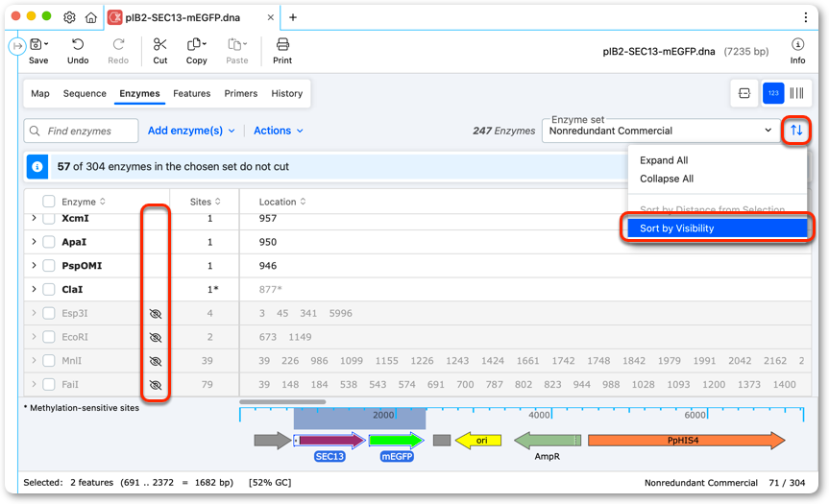
Task: Select the green mEGFP feature arrow
Action: coord(397,440)
